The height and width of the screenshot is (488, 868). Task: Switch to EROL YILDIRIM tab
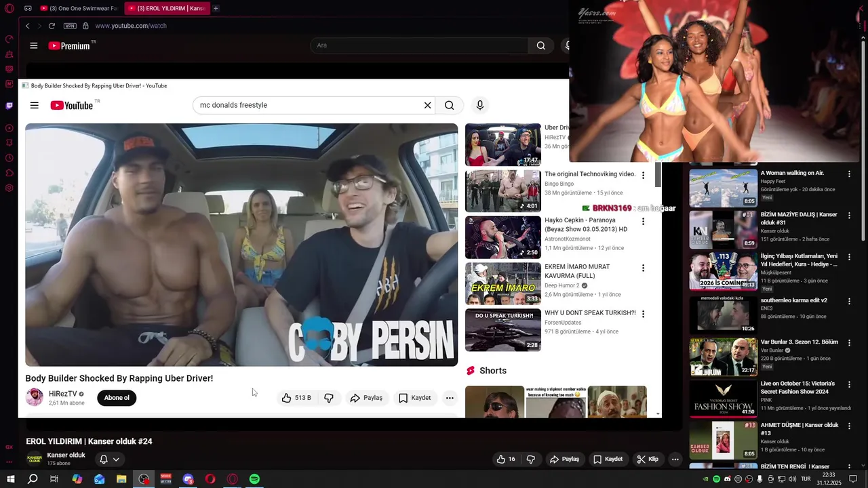click(167, 8)
